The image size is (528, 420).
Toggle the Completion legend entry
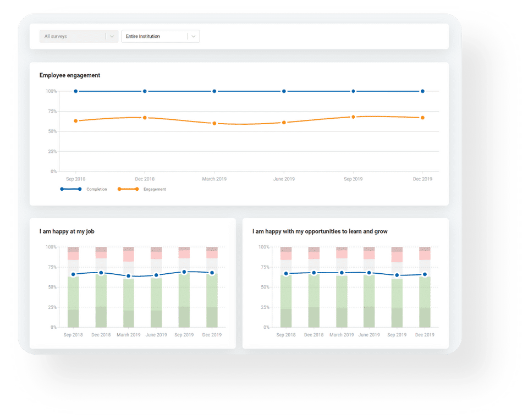[84, 189]
